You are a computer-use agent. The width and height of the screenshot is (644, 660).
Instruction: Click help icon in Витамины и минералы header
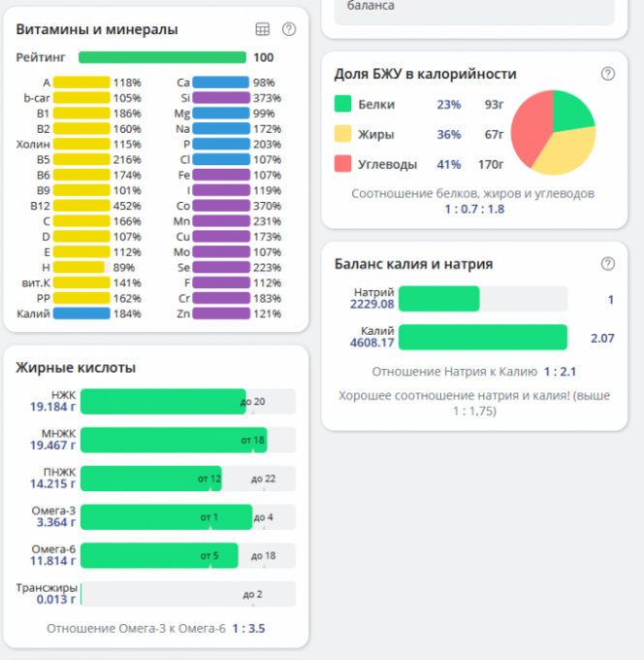pos(288,30)
